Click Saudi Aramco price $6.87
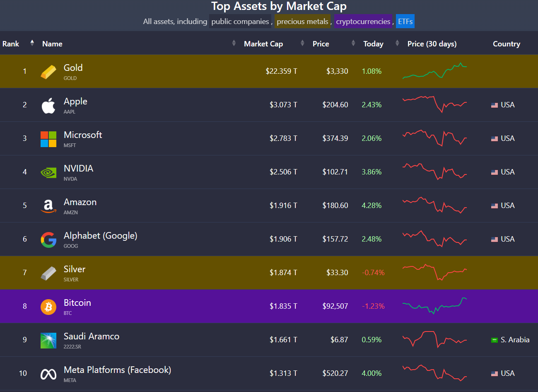The height and width of the screenshot is (392, 538). (339, 340)
